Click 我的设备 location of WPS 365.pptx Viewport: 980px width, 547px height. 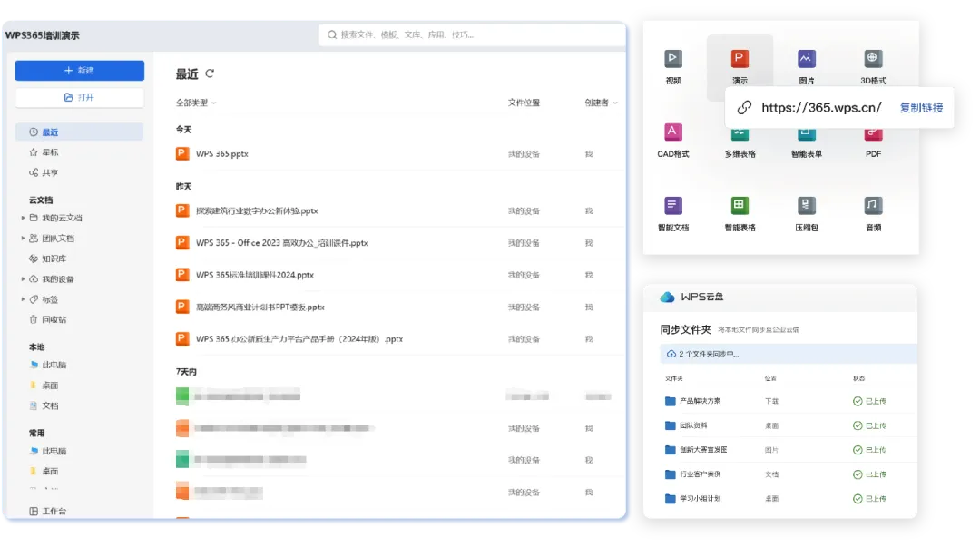click(524, 154)
